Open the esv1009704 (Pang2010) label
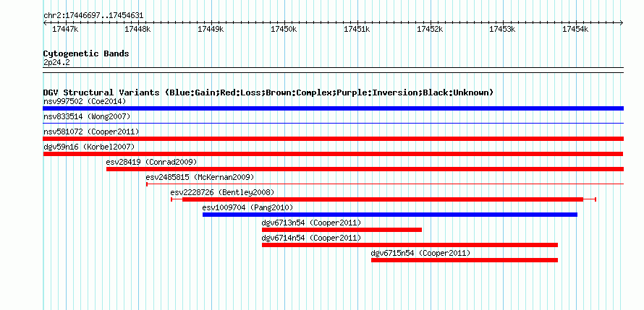The height and width of the screenshot is (310, 644). click(248, 207)
